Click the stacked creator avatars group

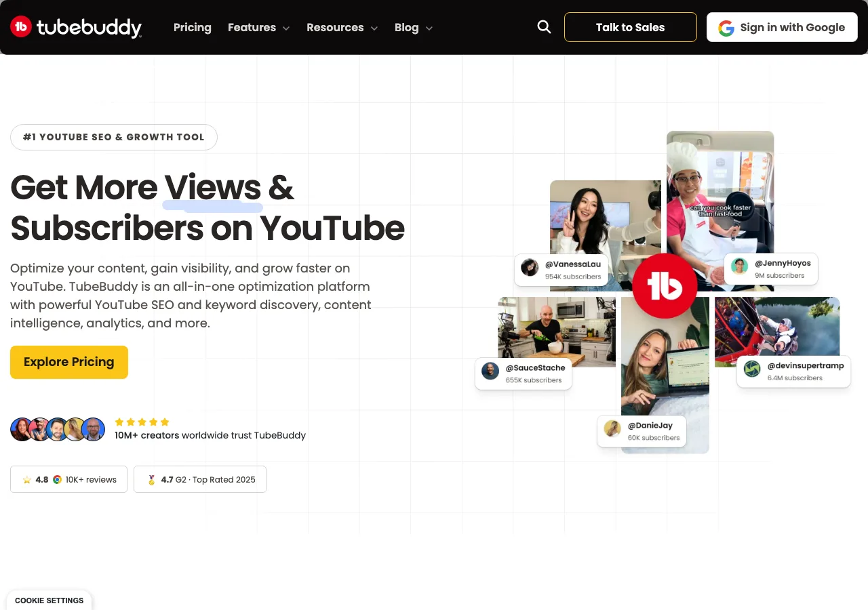(58, 429)
